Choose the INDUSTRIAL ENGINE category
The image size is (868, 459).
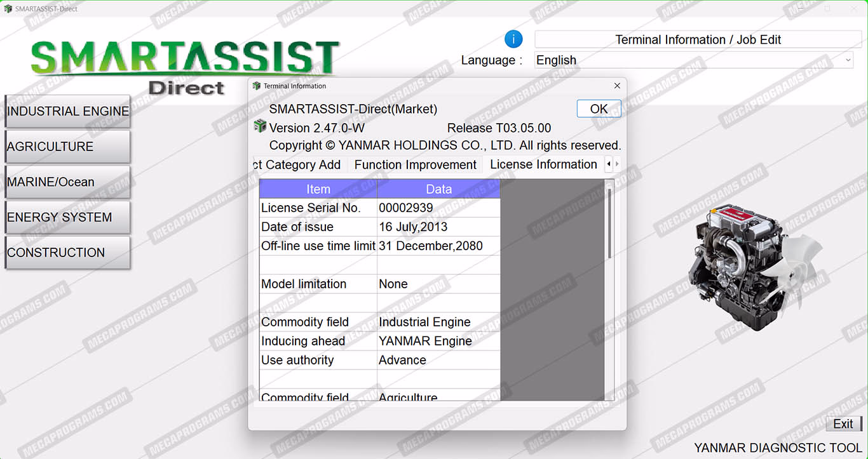click(x=67, y=111)
